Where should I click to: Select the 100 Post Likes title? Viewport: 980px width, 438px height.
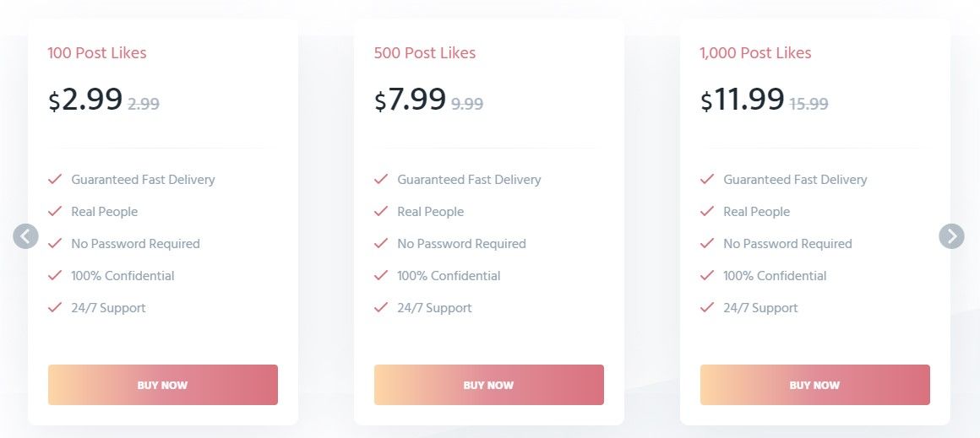97,53
